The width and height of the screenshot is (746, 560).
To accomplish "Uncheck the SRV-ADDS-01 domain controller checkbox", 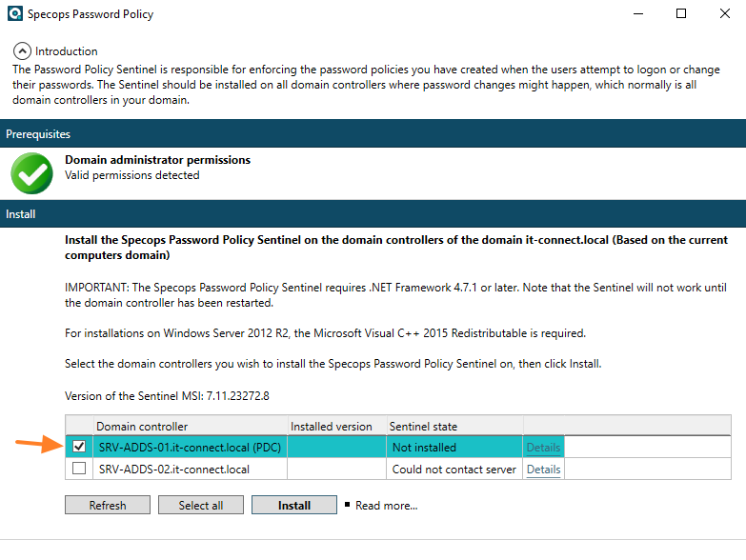I will click(79, 447).
